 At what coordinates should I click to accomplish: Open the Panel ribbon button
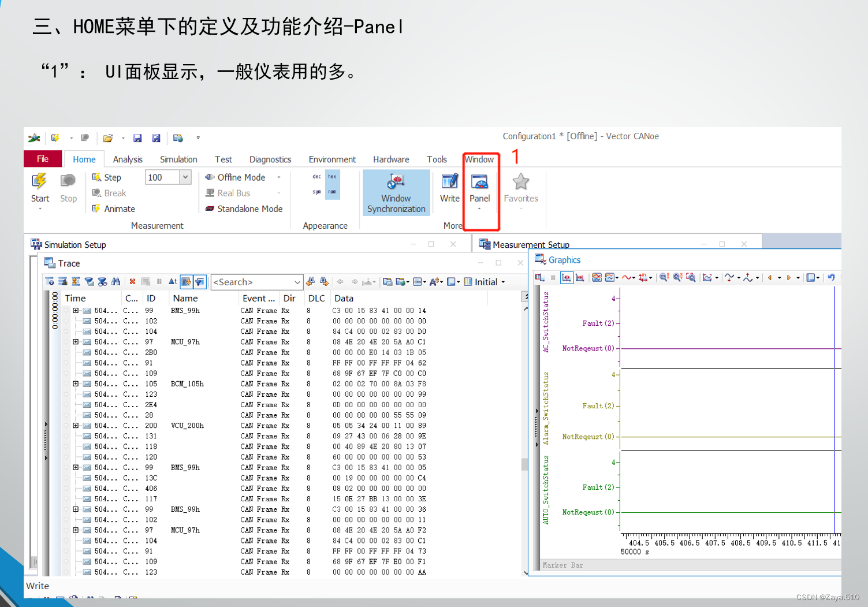click(479, 188)
